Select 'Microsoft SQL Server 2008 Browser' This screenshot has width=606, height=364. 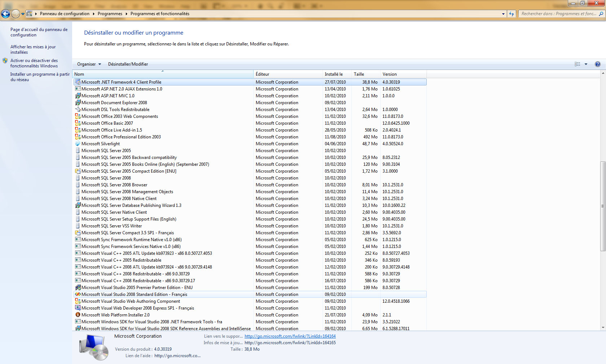pos(250,185)
